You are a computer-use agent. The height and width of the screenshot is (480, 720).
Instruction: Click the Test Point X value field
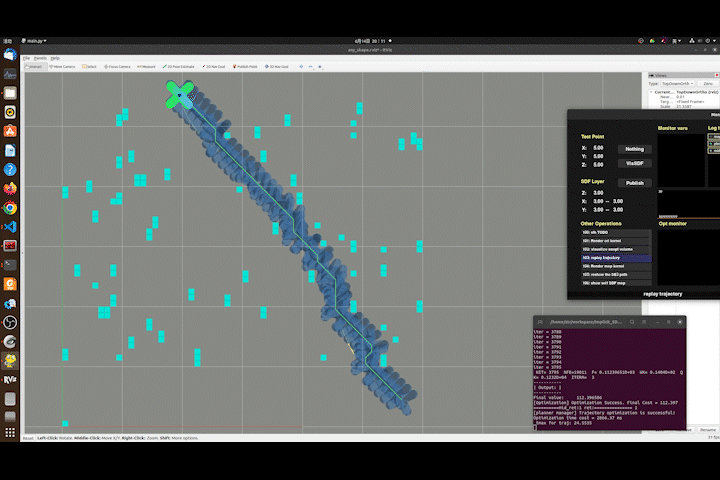[x=598, y=148]
